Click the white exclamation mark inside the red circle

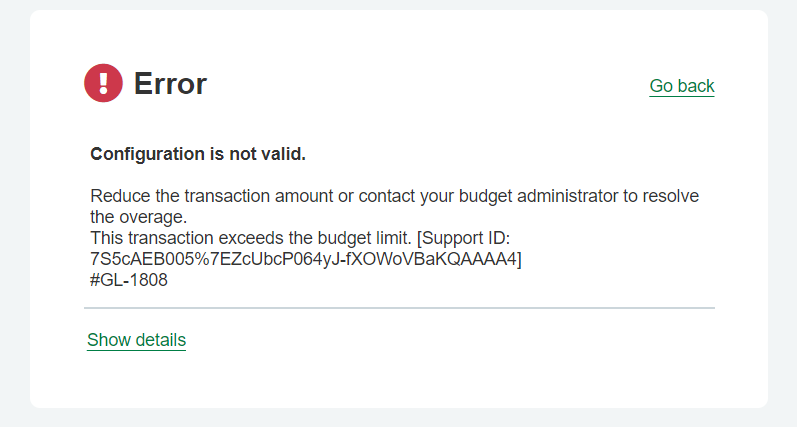103,83
